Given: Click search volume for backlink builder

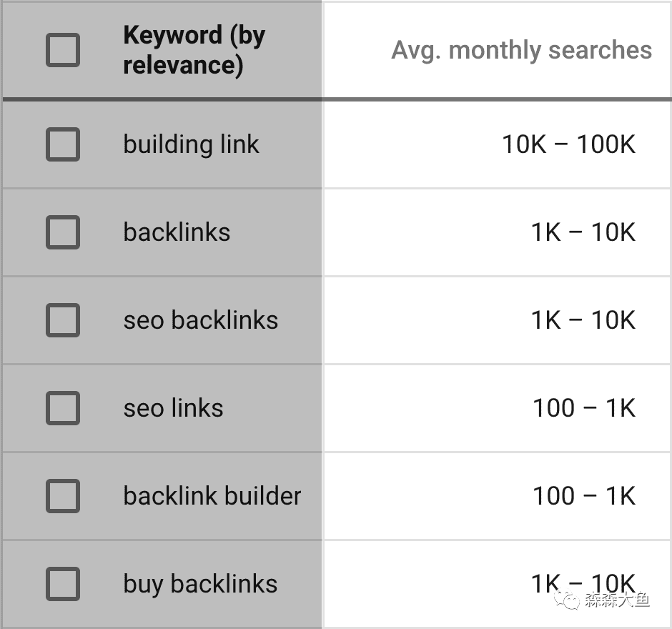Looking at the screenshot, I should pos(583,496).
